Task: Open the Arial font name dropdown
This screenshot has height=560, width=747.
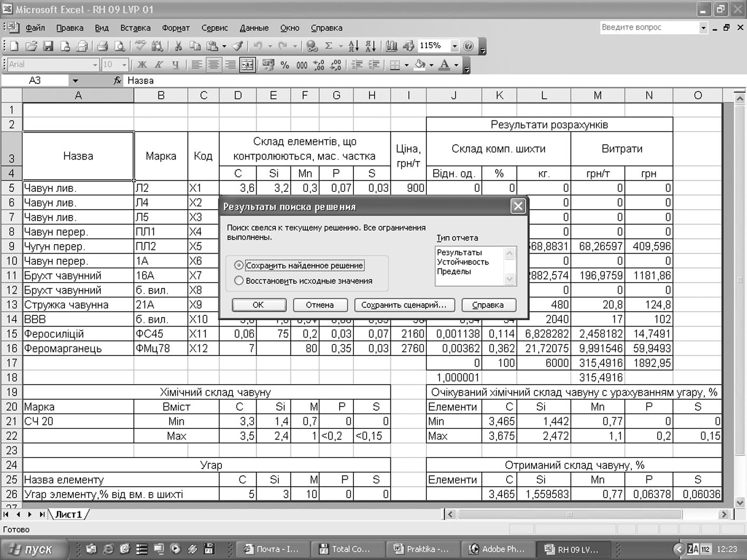Action: point(95,65)
